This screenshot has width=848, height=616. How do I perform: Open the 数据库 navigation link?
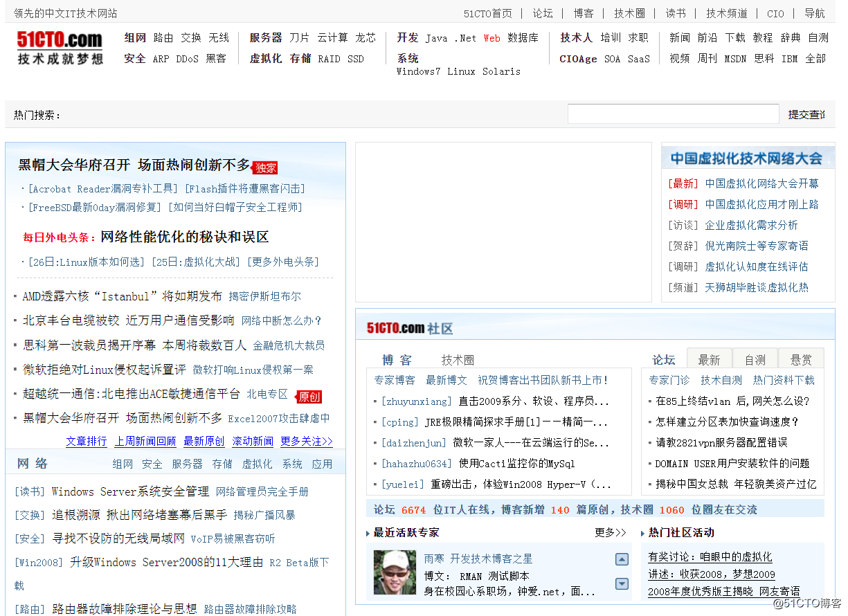[x=523, y=37]
